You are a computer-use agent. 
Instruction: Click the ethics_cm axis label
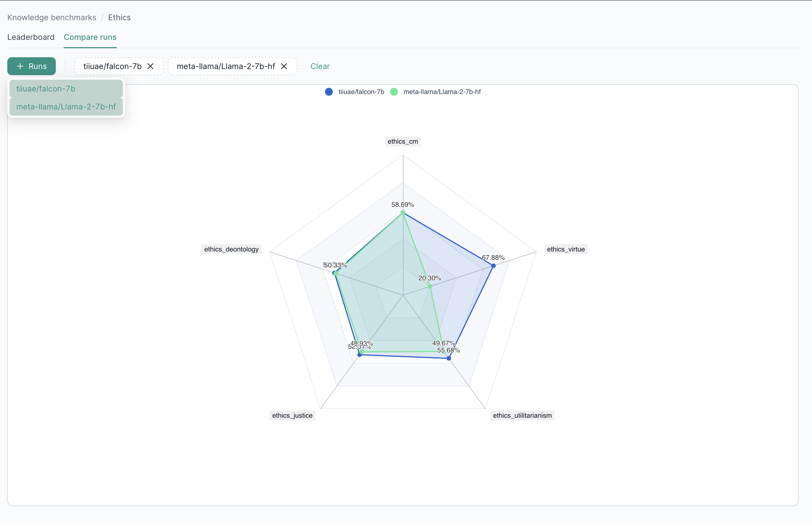point(402,141)
